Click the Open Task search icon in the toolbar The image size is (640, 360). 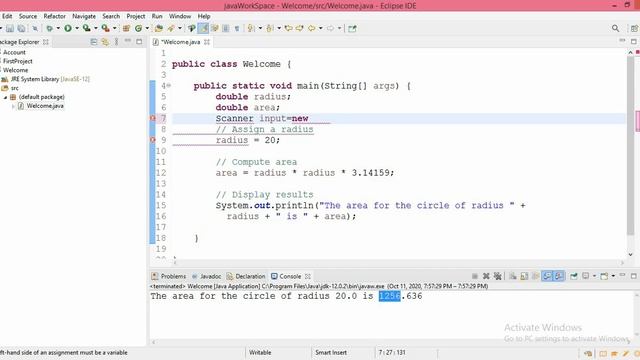point(171,28)
